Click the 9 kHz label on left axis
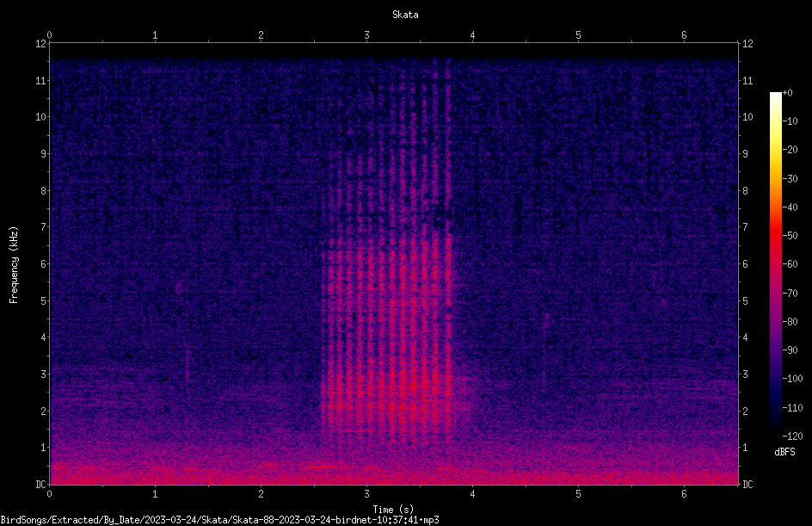The image size is (812, 526). point(44,153)
